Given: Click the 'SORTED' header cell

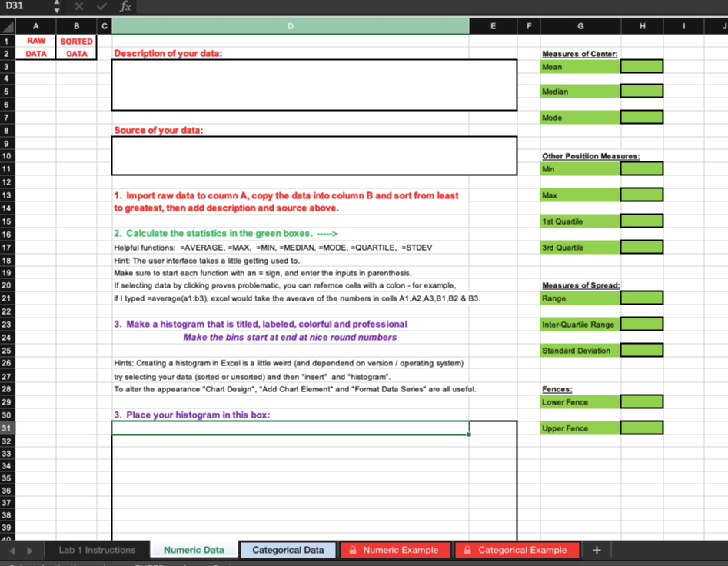Looking at the screenshot, I should point(76,41).
